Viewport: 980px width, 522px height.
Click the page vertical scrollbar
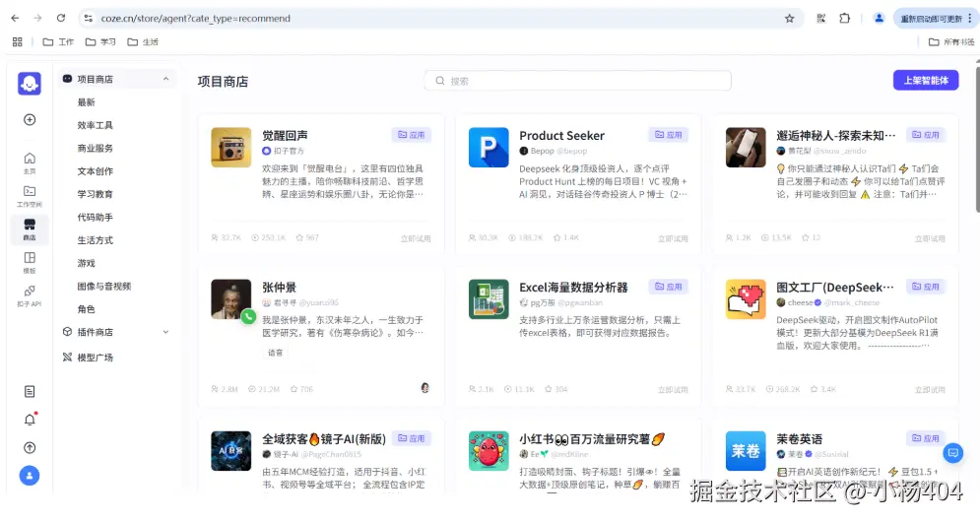(977, 138)
